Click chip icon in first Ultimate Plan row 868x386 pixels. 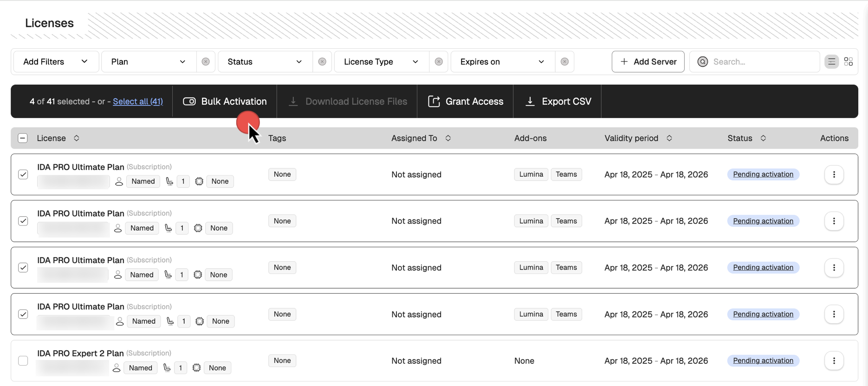[199, 181]
